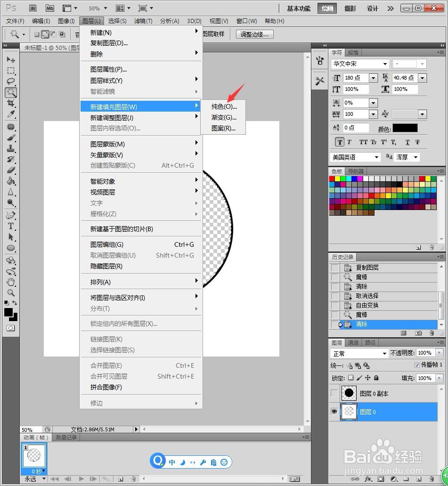Open the 滤镜(T) menu
The image size is (448, 486).
(143, 21)
